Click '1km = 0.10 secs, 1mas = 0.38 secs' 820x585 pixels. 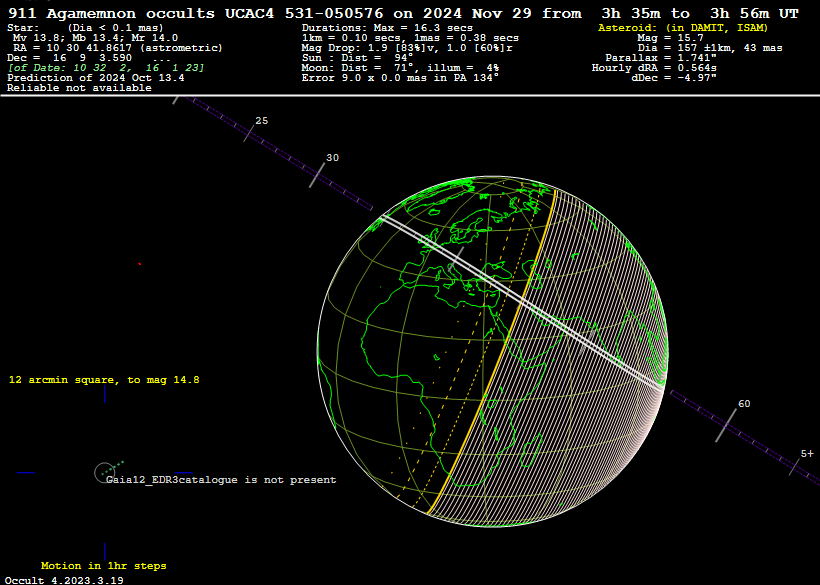tap(410, 38)
